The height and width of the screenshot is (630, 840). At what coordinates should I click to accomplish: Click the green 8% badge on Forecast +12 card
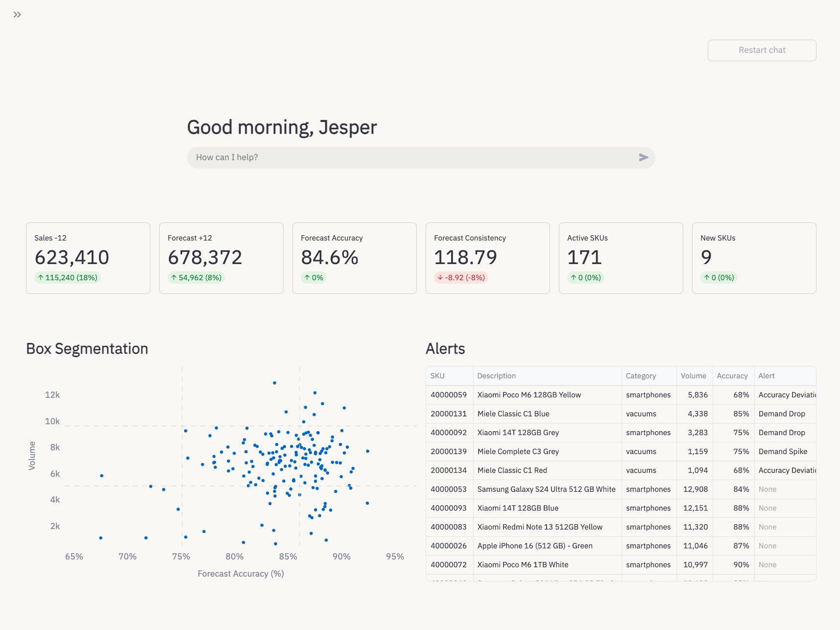195,277
